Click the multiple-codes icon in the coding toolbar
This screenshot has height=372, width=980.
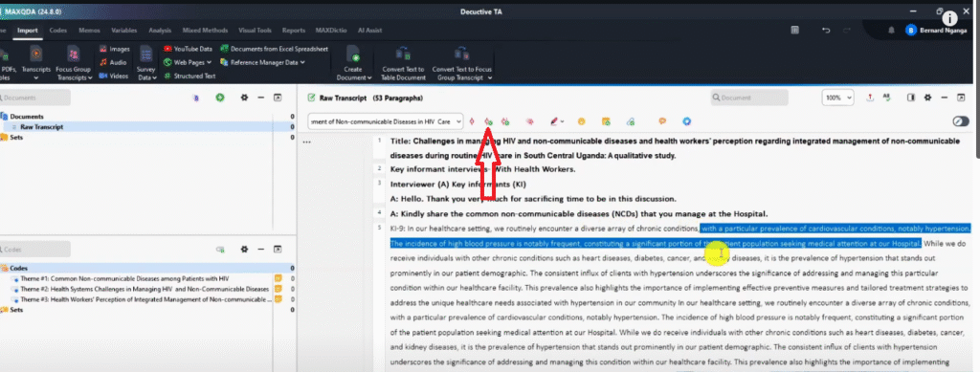coord(505,121)
